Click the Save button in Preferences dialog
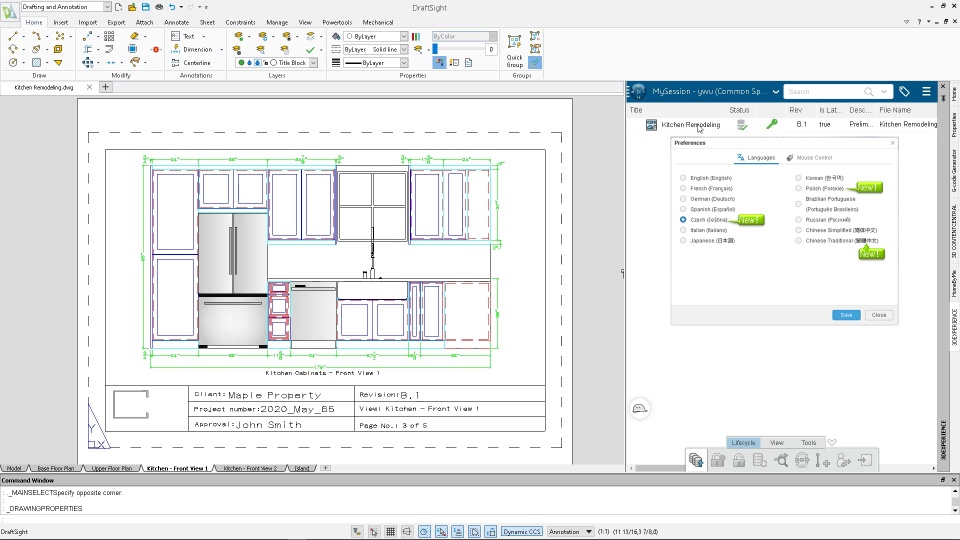Screen dimensions: 960x540 (x=846, y=315)
